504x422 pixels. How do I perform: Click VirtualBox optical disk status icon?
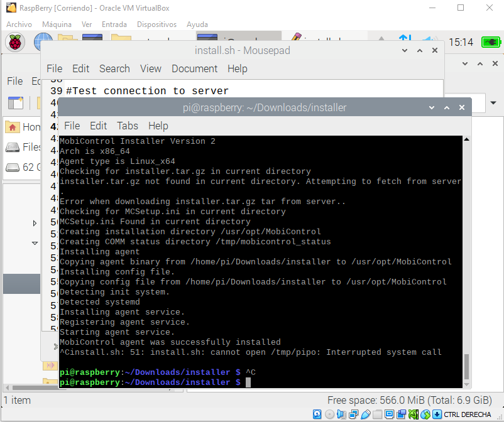(x=329, y=414)
